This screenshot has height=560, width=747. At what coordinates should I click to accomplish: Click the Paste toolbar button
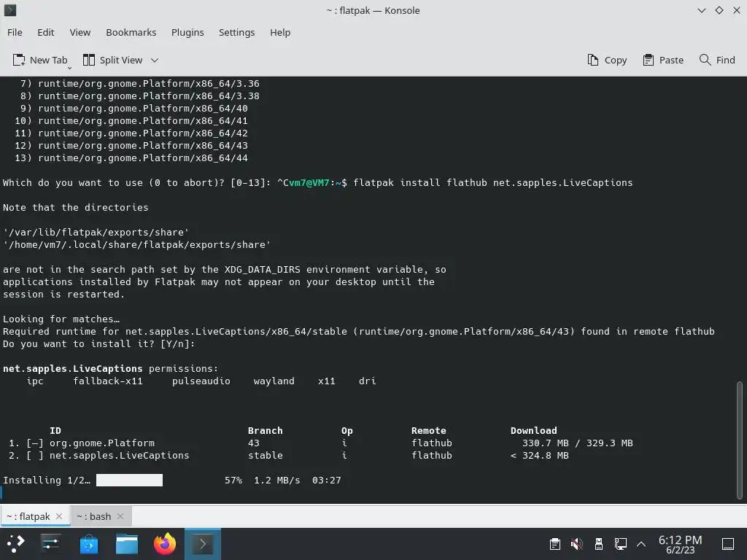663,60
